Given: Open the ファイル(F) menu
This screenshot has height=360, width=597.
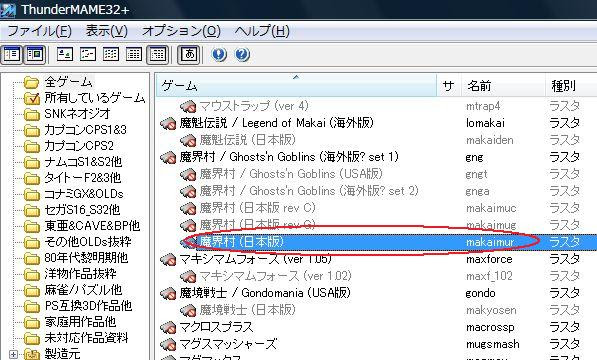Looking at the screenshot, I should tap(39, 31).
